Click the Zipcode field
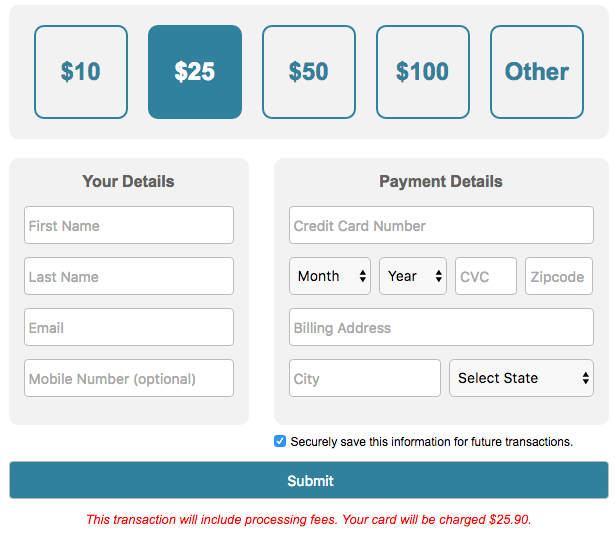 point(559,276)
